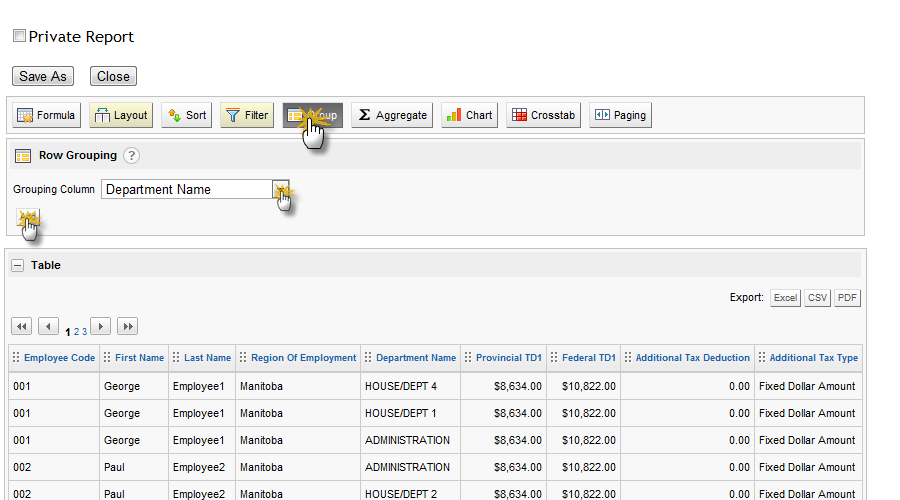Open the Formula tool
Screen dimensions: 900x500
click(46, 115)
